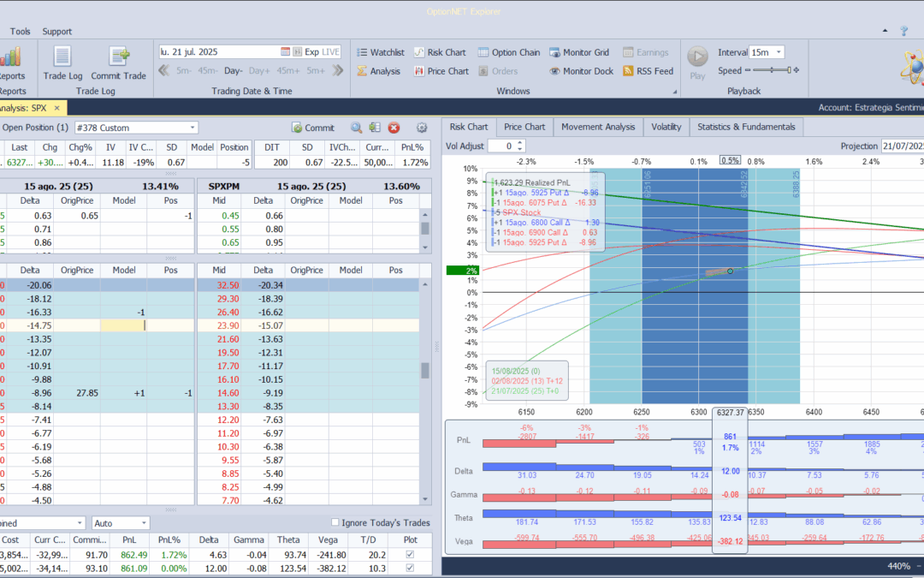The image size is (924, 578).
Task: Jump forward with the double right arrow
Action: pyautogui.click(x=338, y=71)
